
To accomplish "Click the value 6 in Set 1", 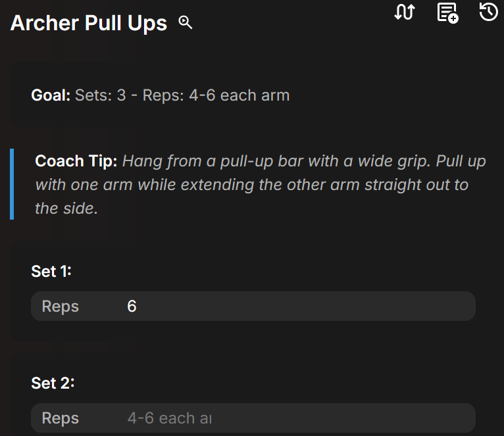I will tap(132, 306).
